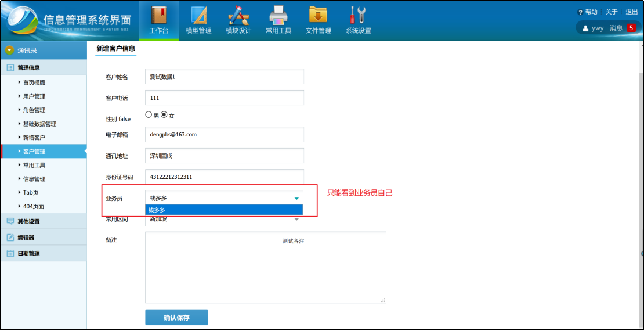Screen dimensions: 644x331
Task: Switch to the 新增客户信息 tab
Action: coord(116,49)
